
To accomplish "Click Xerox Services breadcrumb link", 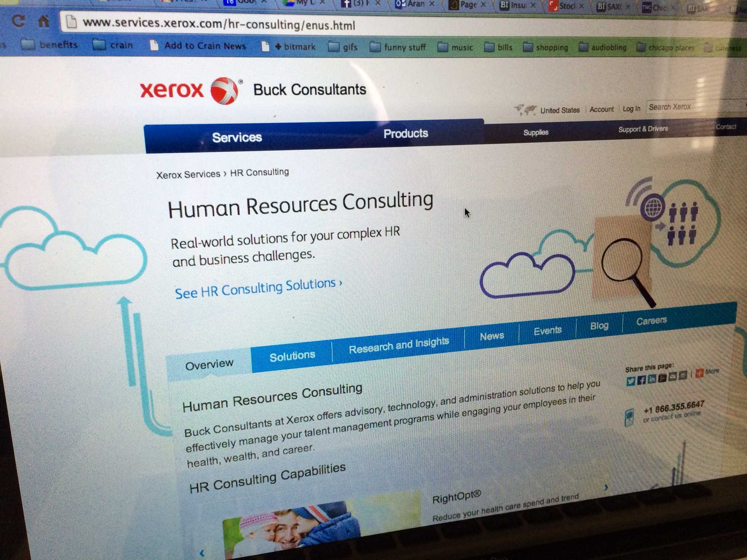I will click(x=188, y=174).
